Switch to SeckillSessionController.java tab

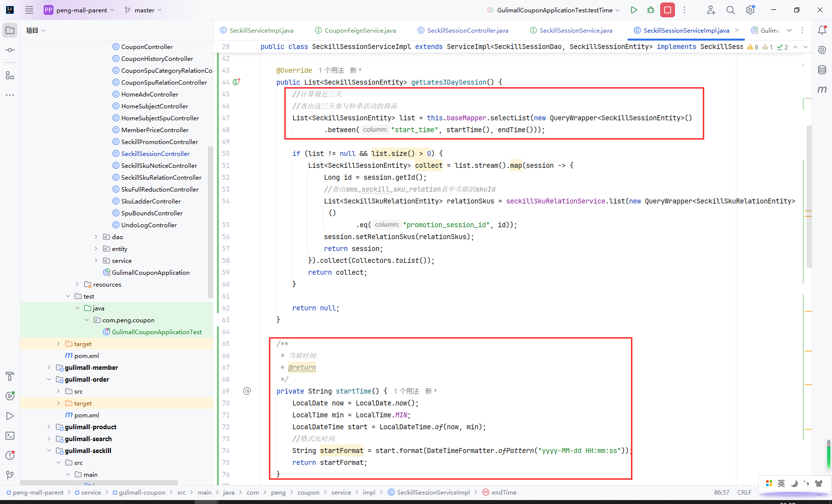point(463,30)
